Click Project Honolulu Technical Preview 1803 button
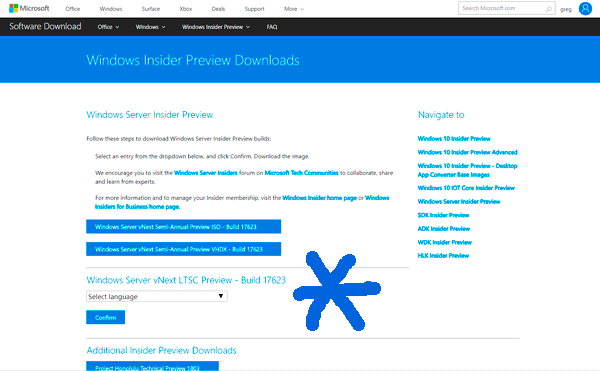 tap(153, 366)
